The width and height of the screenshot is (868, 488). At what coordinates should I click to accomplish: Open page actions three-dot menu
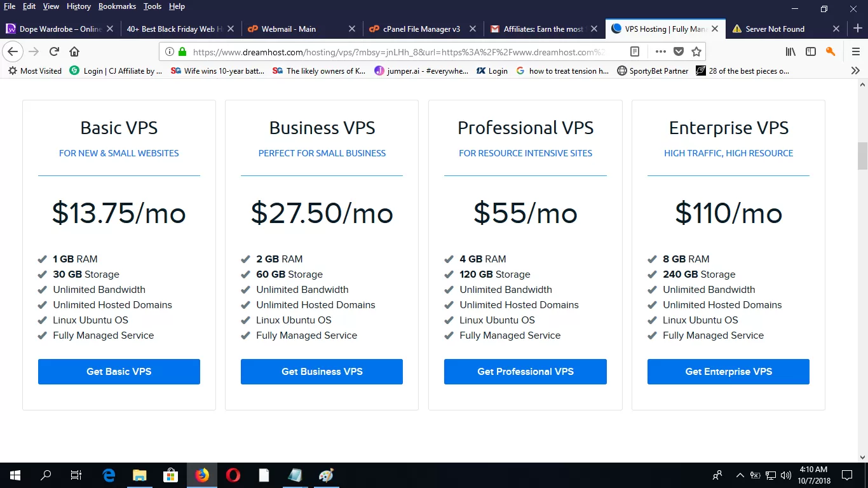point(661,51)
